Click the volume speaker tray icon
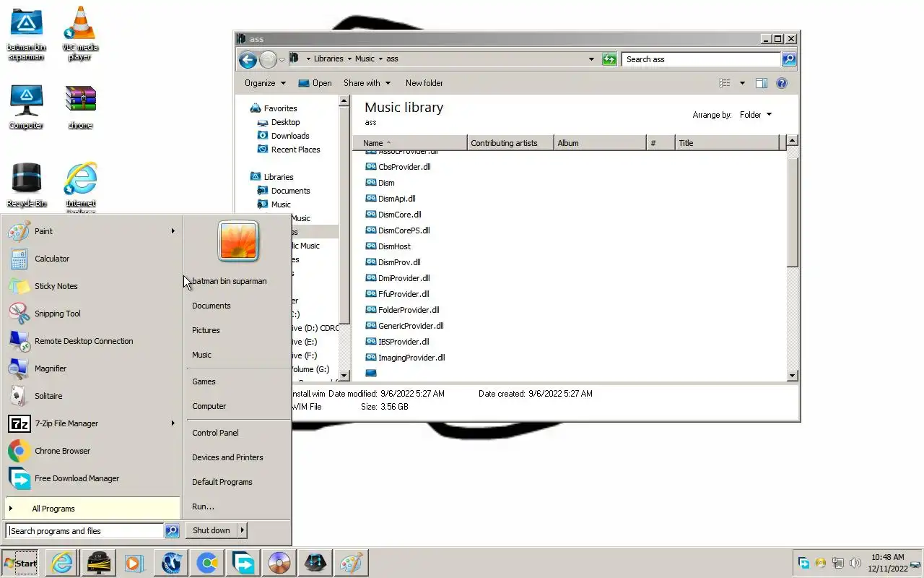 click(855, 563)
